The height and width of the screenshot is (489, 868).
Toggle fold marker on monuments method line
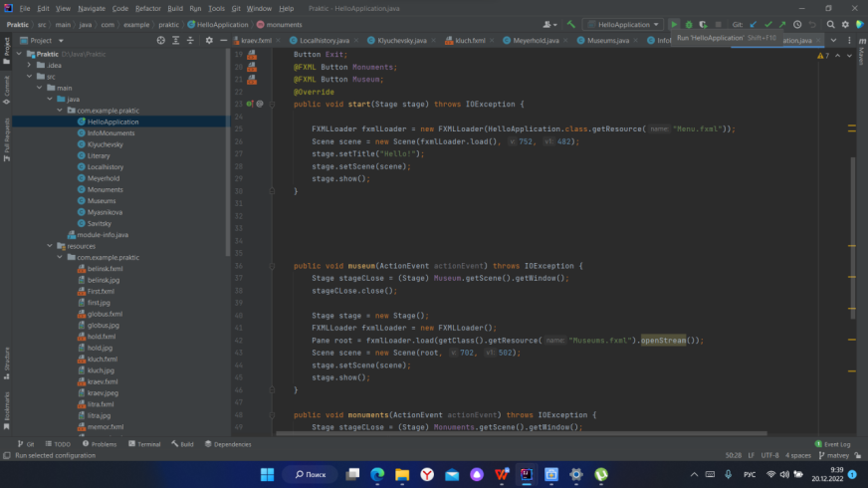pos(272,414)
